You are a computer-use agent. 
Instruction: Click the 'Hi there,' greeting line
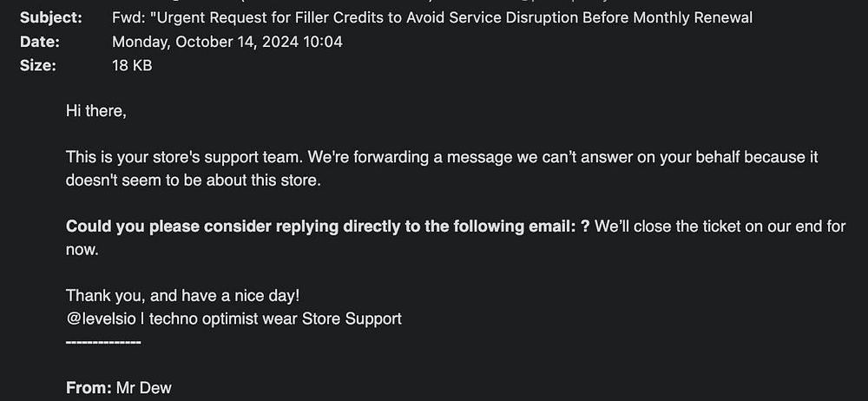click(95, 111)
